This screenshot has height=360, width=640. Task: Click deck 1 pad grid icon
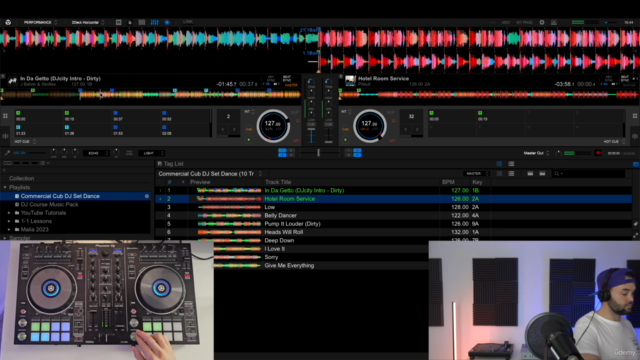[x=5, y=116]
